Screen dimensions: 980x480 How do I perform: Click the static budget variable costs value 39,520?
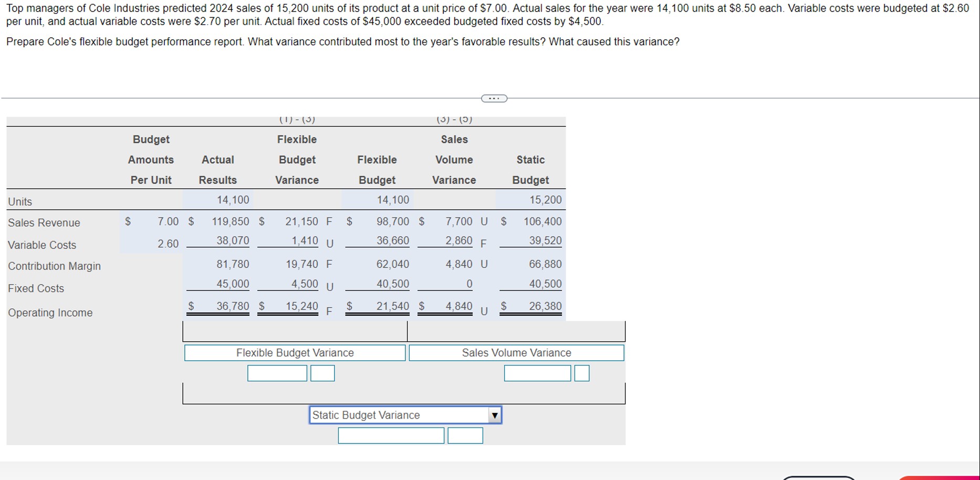(546, 241)
